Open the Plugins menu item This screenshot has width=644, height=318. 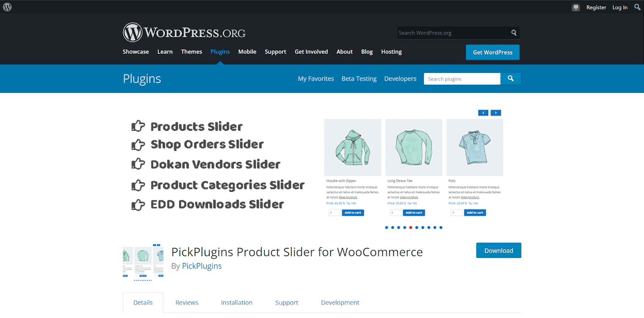(220, 52)
